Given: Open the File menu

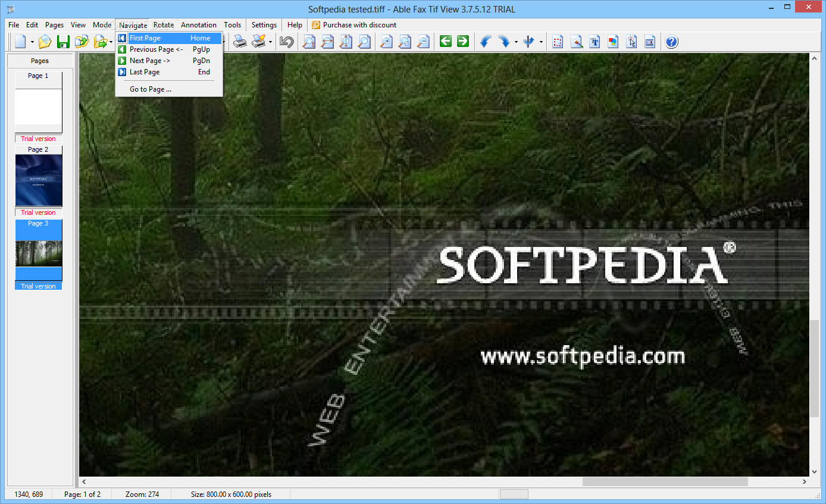Looking at the screenshot, I should click(x=14, y=25).
